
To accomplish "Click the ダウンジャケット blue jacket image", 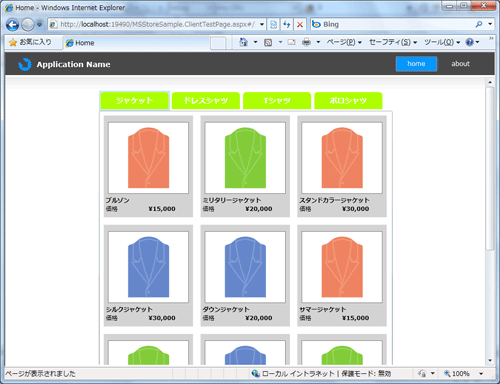I will pyautogui.click(x=245, y=267).
